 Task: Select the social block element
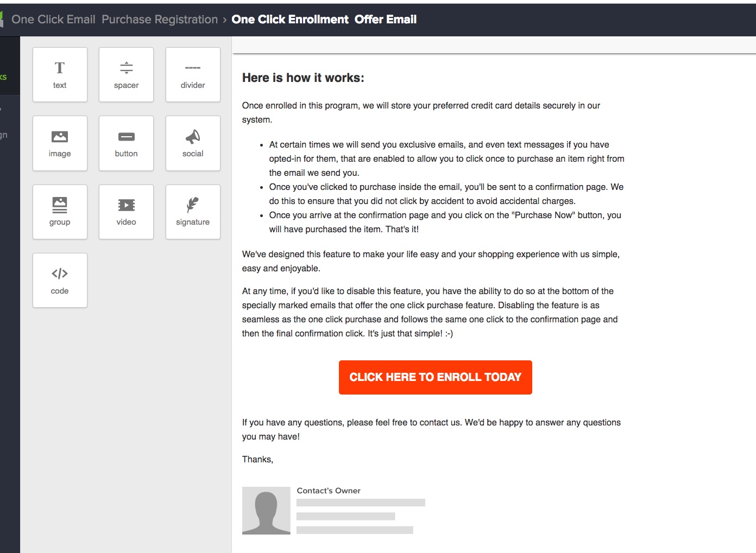[x=193, y=143]
